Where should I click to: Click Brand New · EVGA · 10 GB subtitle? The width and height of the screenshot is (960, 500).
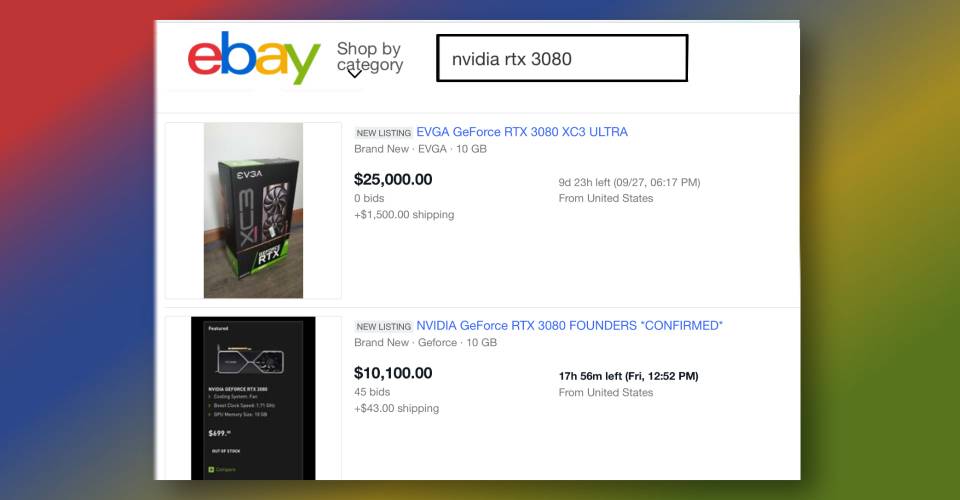pos(420,149)
